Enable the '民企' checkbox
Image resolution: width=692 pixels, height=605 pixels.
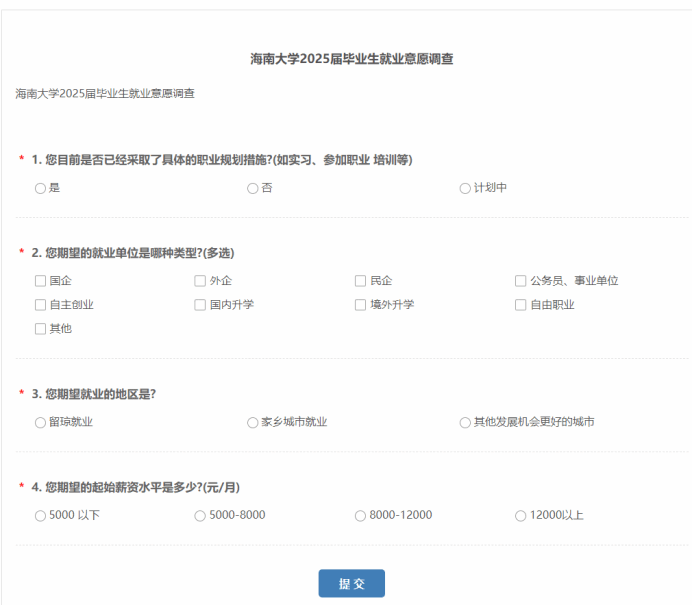(360, 281)
